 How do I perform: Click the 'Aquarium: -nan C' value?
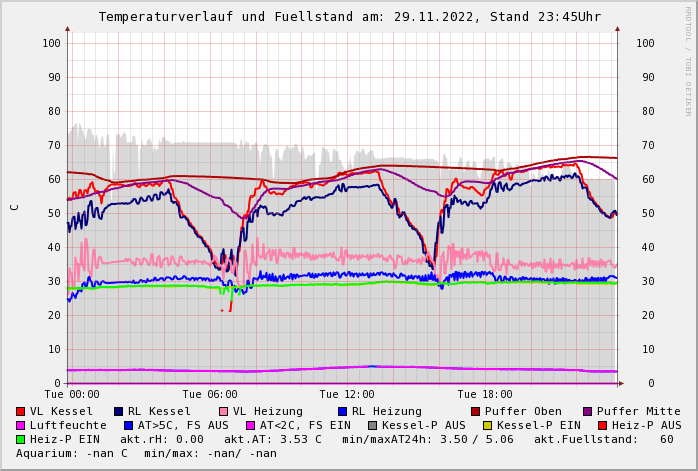pyautogui.click(x=72, y=453)
